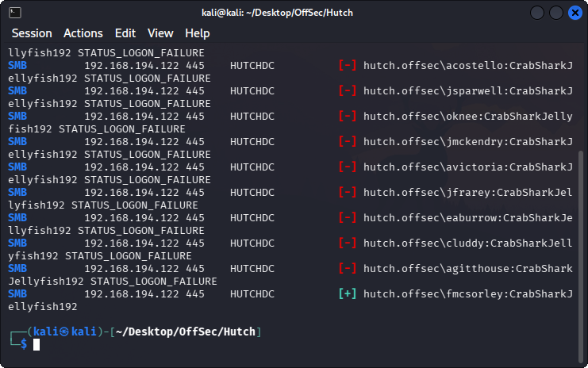Click Jellyfish192 STATUS_LOGON_FAILURE line
588x368 pixels.
(x=113, y=282)
